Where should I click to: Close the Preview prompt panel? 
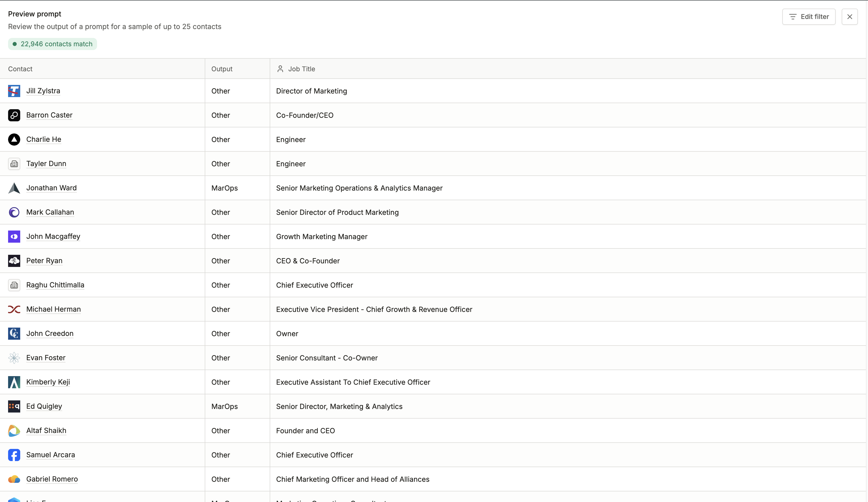[850, 16]
